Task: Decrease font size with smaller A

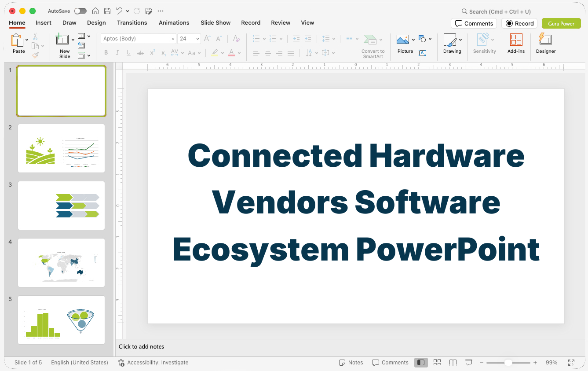Action: (219, 39)
